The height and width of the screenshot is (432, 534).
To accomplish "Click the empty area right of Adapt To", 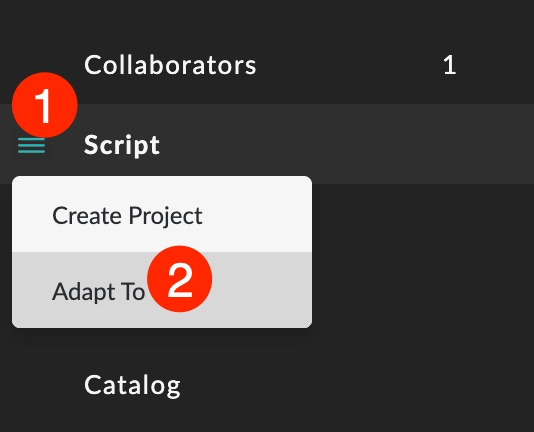I will 262,290.
